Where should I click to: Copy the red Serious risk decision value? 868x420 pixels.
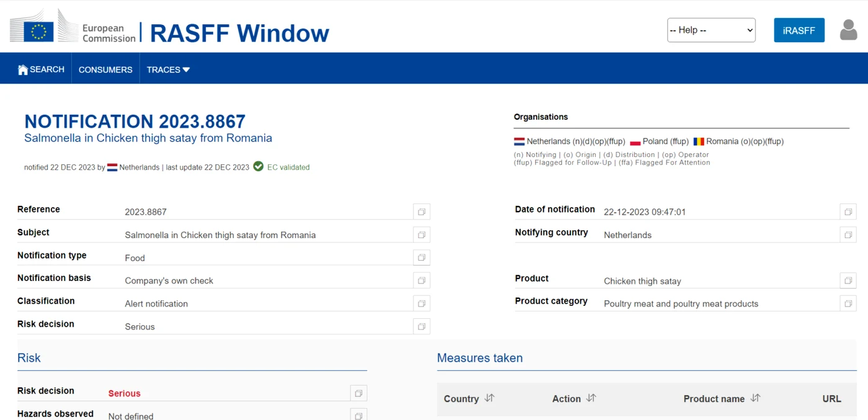pyautogui.click(x=358, y=393)
